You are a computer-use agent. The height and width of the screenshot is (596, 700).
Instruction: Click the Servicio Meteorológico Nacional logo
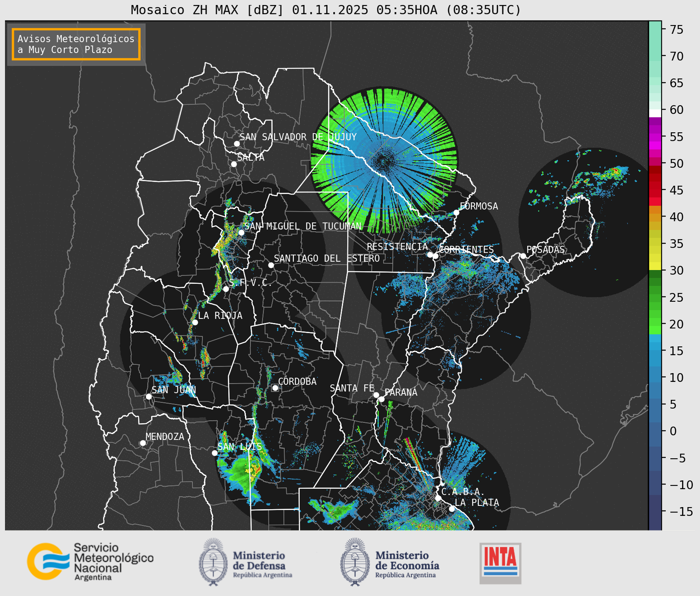point(91,561)
